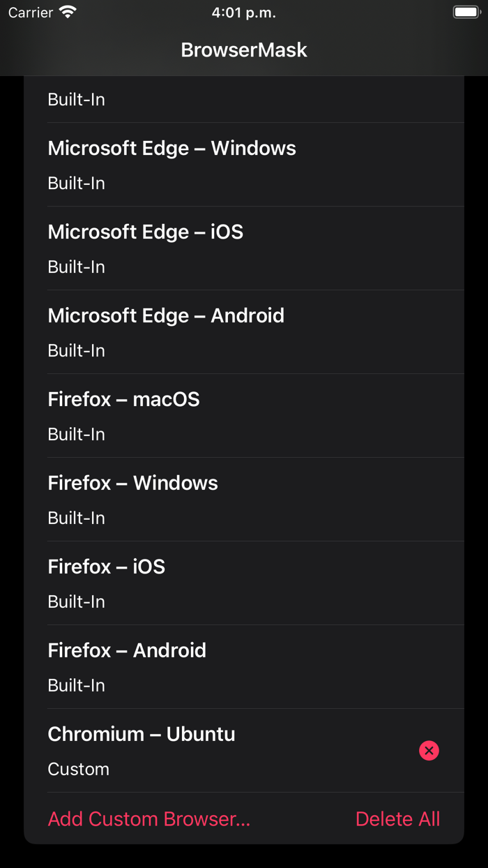This screenshot has width=488, height=868.
Task: Tap the battery indicator in status bar
Action: click(466, 11)
